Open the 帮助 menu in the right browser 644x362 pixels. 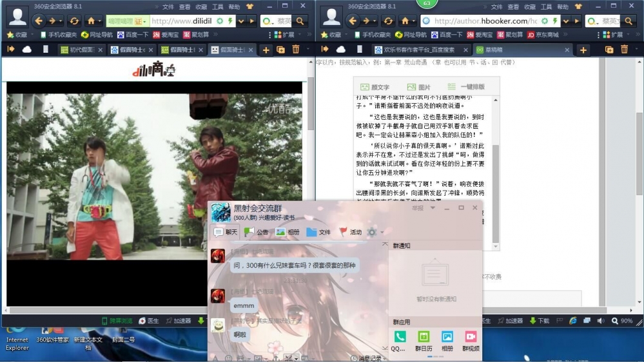(563, 7)
